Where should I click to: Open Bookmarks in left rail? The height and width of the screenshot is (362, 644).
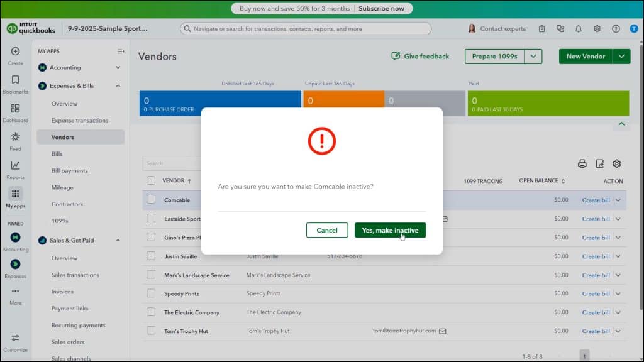(x=15, y=80)
